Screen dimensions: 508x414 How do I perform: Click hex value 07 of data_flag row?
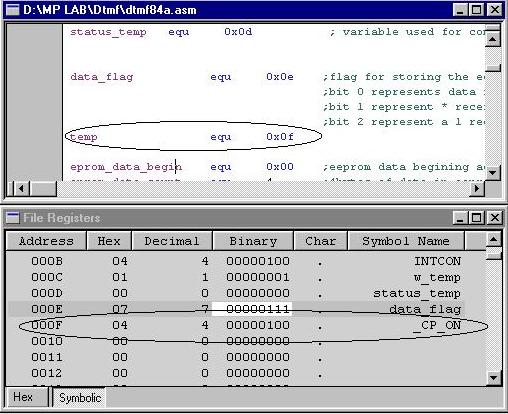[120, 309]
